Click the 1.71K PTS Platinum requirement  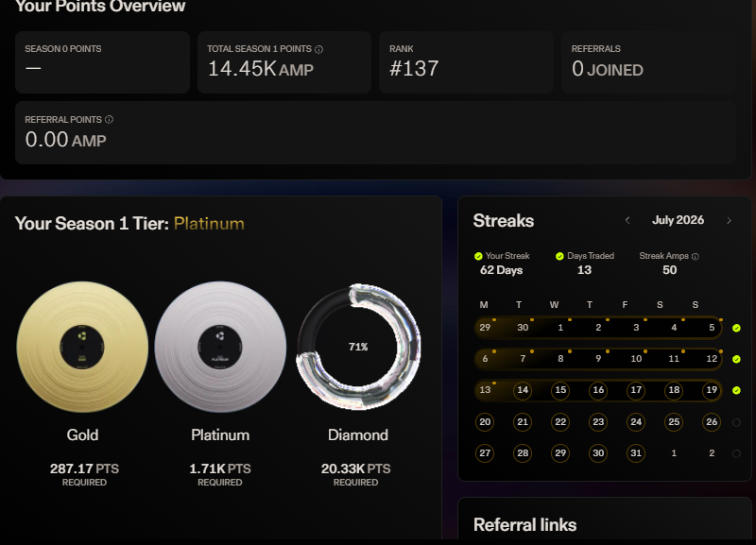[220, 468]
